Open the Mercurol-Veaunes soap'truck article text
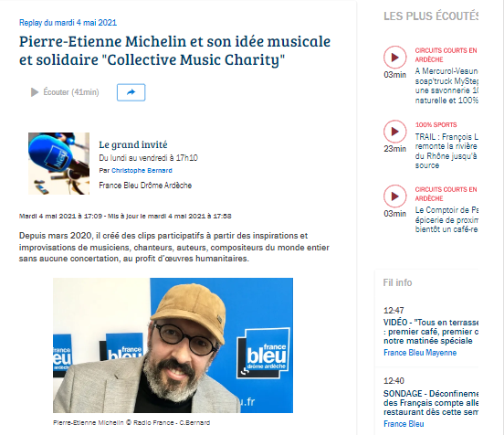Image resolution: width=504 pixels, height=435 pixels. [x=446, y=86]
